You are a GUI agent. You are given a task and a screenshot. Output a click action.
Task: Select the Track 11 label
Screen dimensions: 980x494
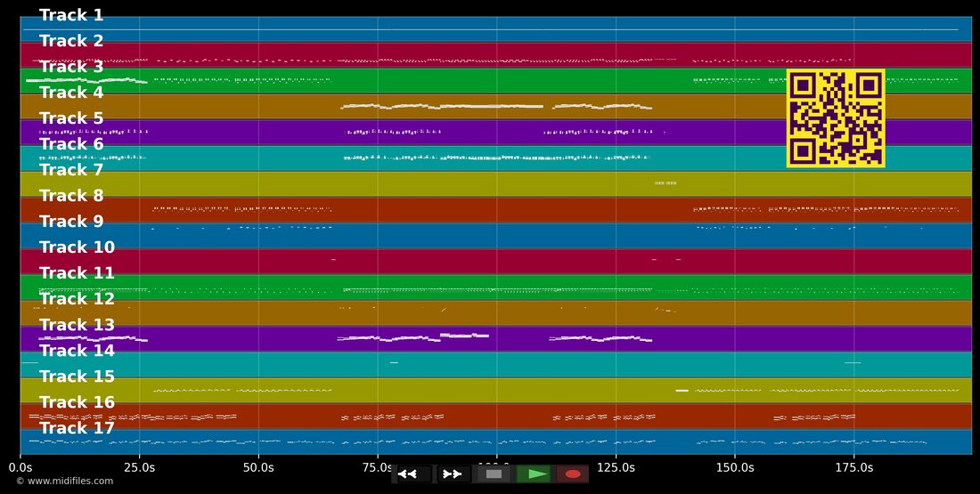77,273
